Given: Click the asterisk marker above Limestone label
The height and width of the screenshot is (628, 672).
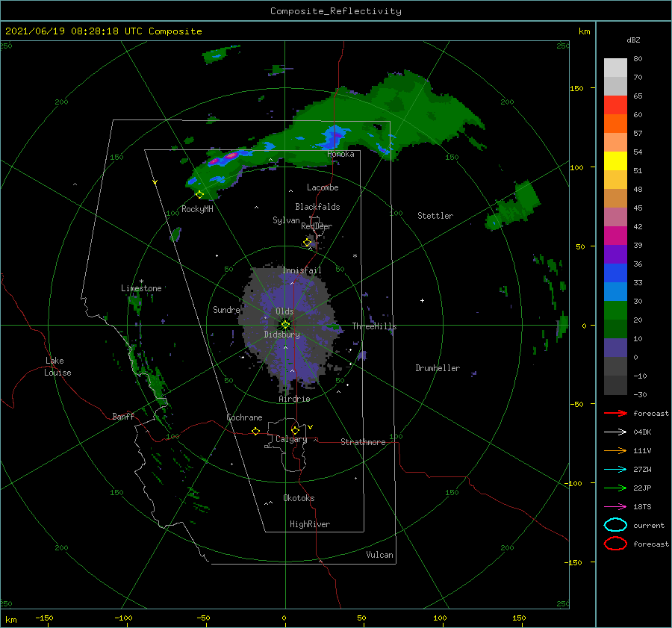Looking at the screenshot, I should coord(141,282).
